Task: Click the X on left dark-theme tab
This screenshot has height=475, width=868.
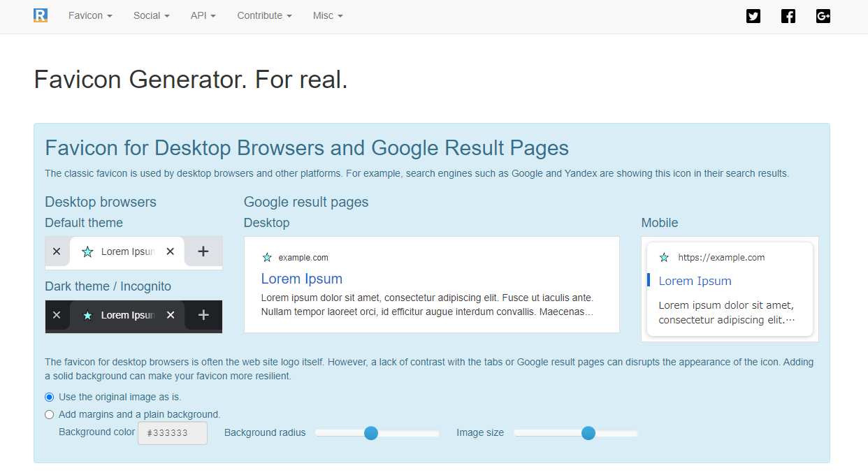Action: [57, 315]
